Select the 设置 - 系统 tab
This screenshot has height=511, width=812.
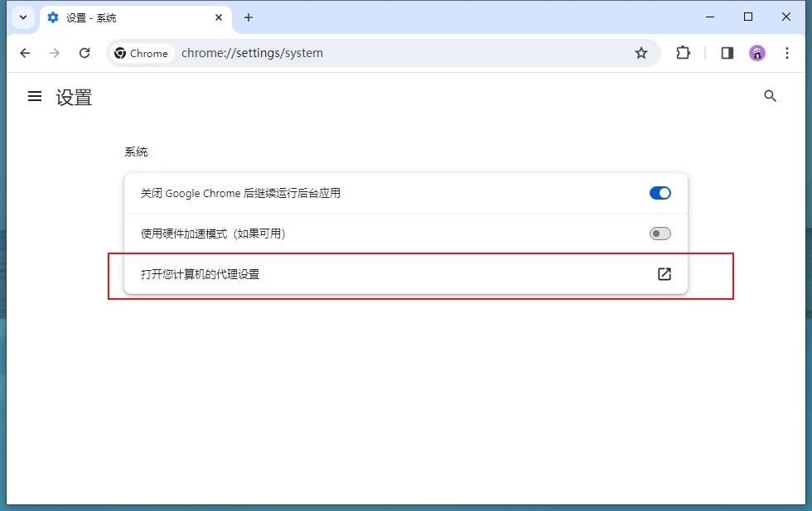click(124, 17)
